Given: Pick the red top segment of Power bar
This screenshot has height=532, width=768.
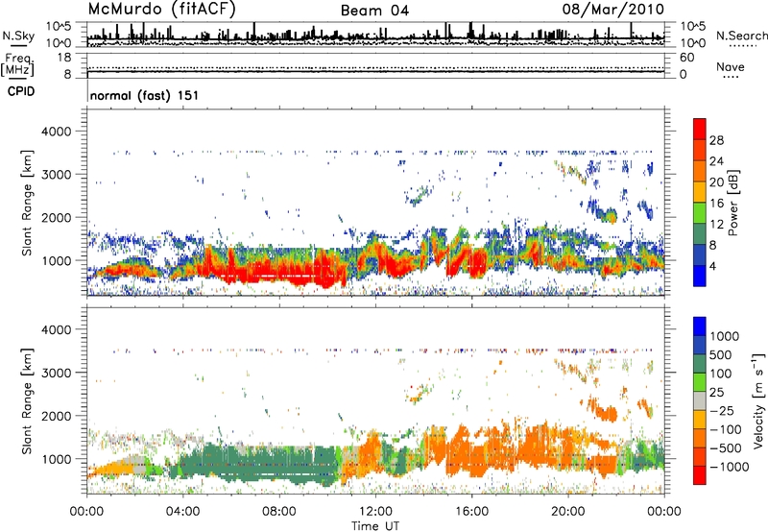Looking at the screenshot, I should (x=700, y=129).
